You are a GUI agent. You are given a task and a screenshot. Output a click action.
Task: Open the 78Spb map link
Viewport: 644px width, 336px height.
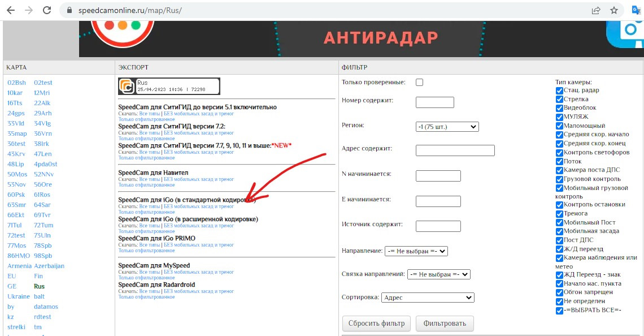(43, 245)
